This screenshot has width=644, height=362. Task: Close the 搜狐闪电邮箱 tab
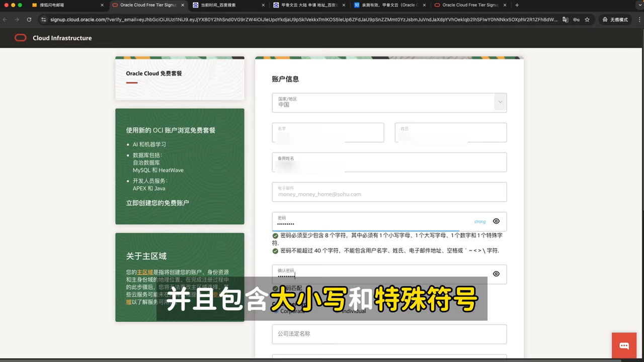tap(102, 5)
